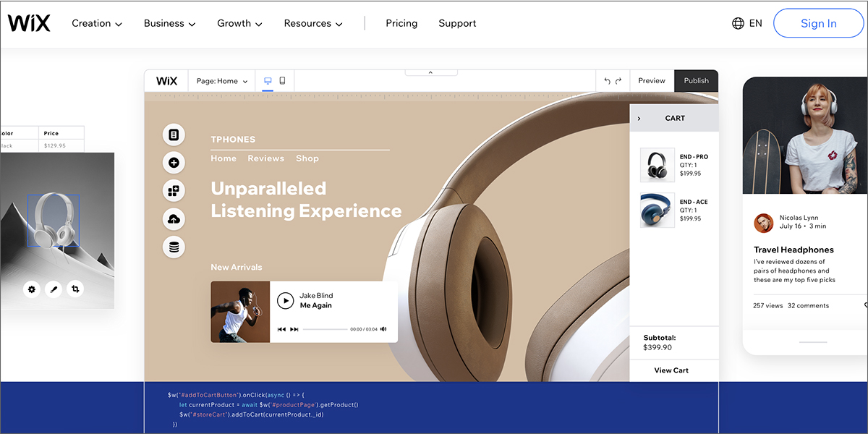Click the "Me Again" song title
This screenshot has height=434, width=868.
pyautogui.click(x=316, y=305)
